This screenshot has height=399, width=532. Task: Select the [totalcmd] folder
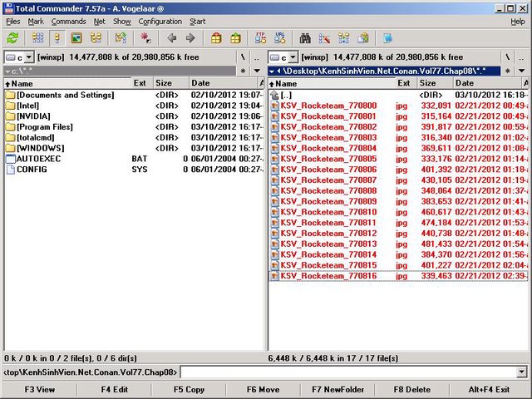(x=135, y=137)
